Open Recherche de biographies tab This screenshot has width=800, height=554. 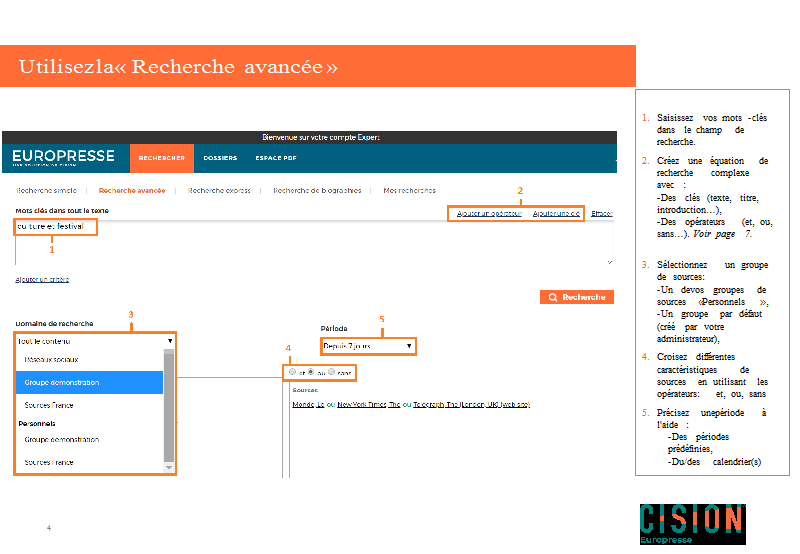coord(317,190)
